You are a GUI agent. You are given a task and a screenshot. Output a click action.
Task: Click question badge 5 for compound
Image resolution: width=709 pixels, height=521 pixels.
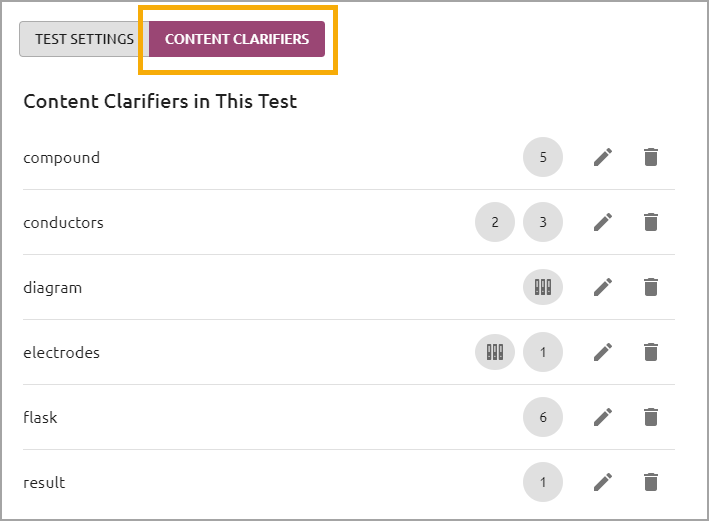coord(543,157)
